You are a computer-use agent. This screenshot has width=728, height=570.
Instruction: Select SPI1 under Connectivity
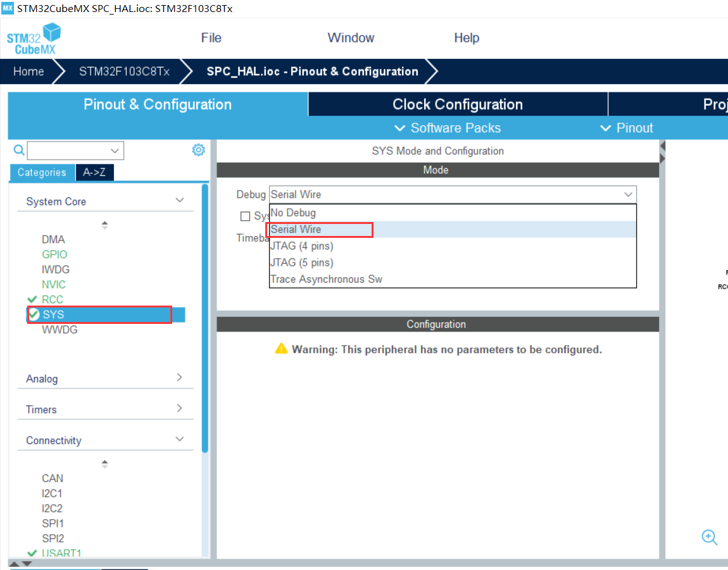pos(53,524)
